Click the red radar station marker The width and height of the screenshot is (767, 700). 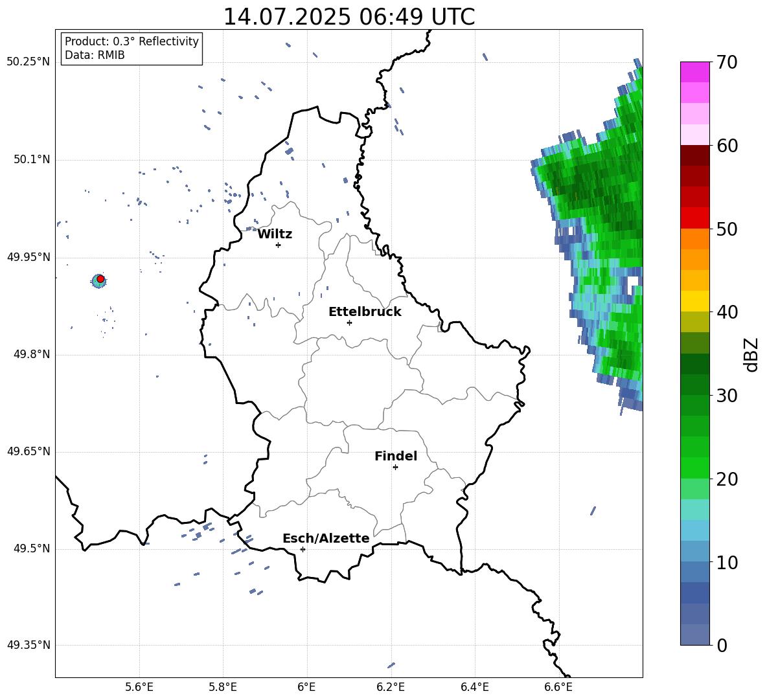click(100, 279)
